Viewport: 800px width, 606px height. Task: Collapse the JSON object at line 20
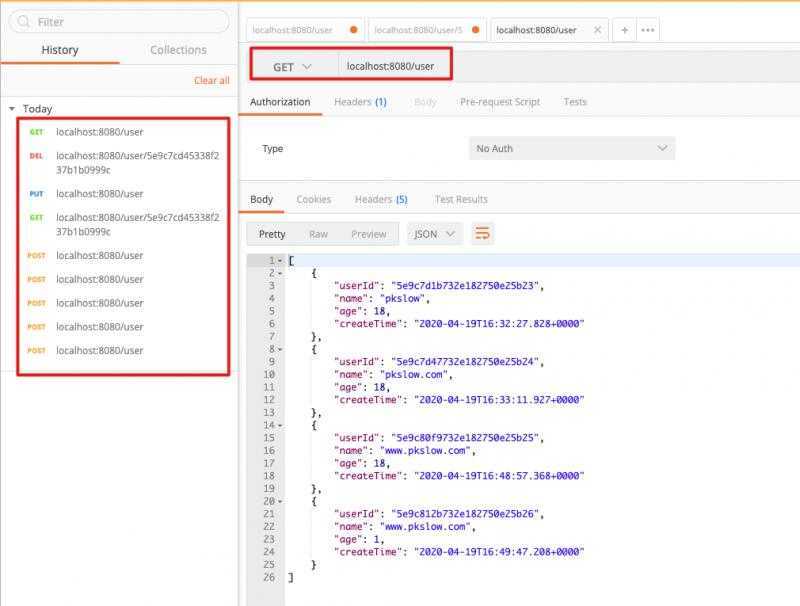280,501
